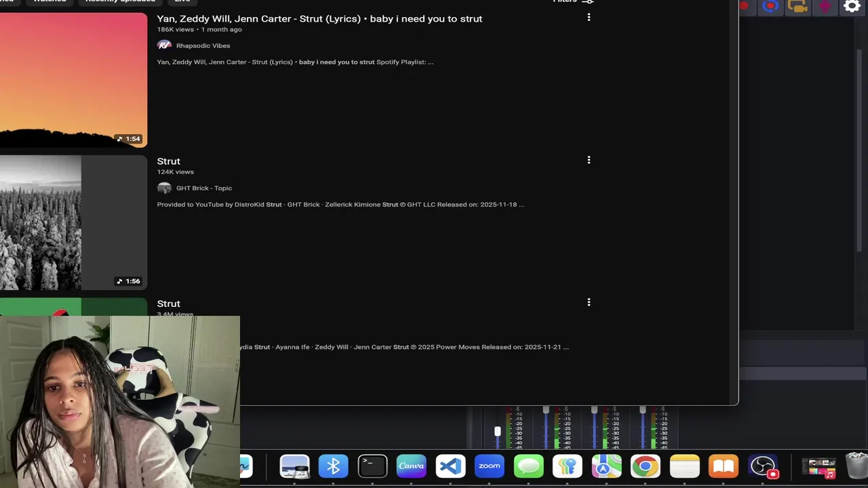Open more options for 3.4M views Strut video
Screen dimensions: 868x488
pyautogui.click(x=589, y=302)
